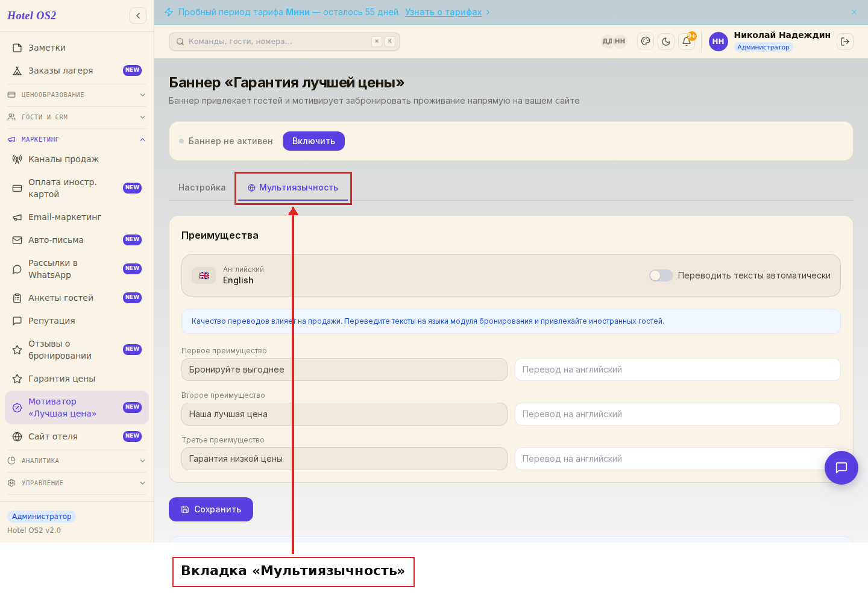
Task: Click the Администратор badge under user name
Action: [x=763, y=47]
